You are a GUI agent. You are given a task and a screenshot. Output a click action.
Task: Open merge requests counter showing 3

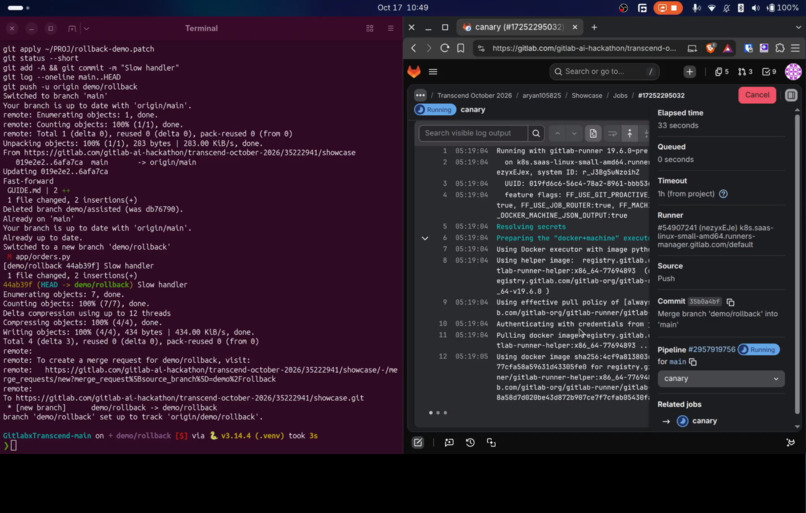tap(745, 72)
